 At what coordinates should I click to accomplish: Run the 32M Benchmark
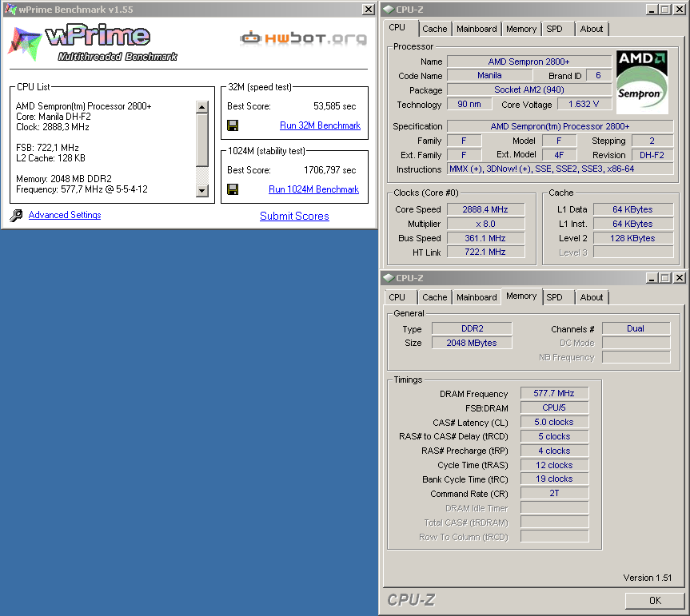[x=320, y=125]
